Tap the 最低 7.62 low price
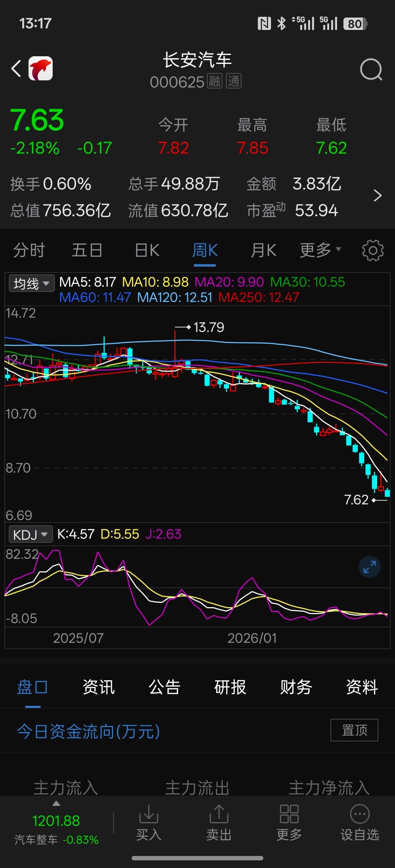Screen dimensions: 395x868 tap(331, 137)
